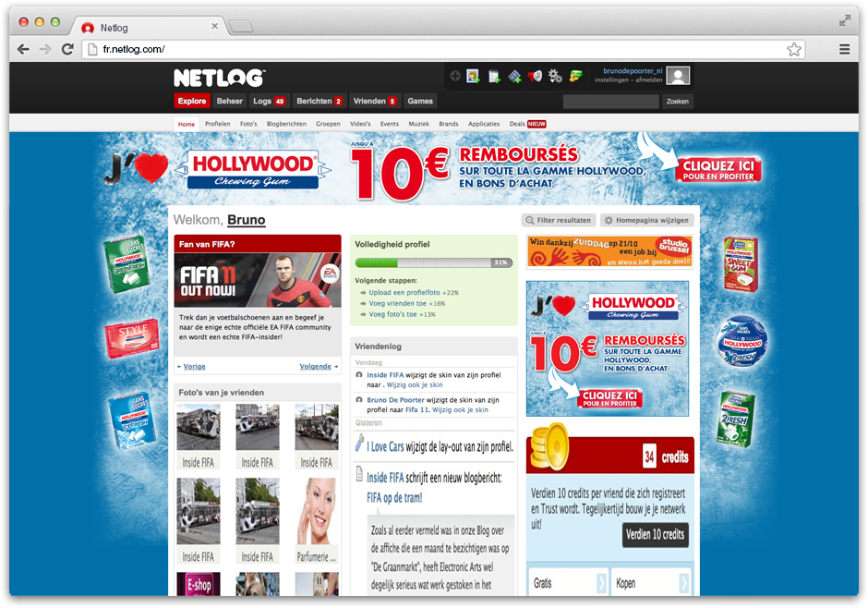Screen dimensions: 868x608
Task: Click the add video film icon
Action: 514,77
